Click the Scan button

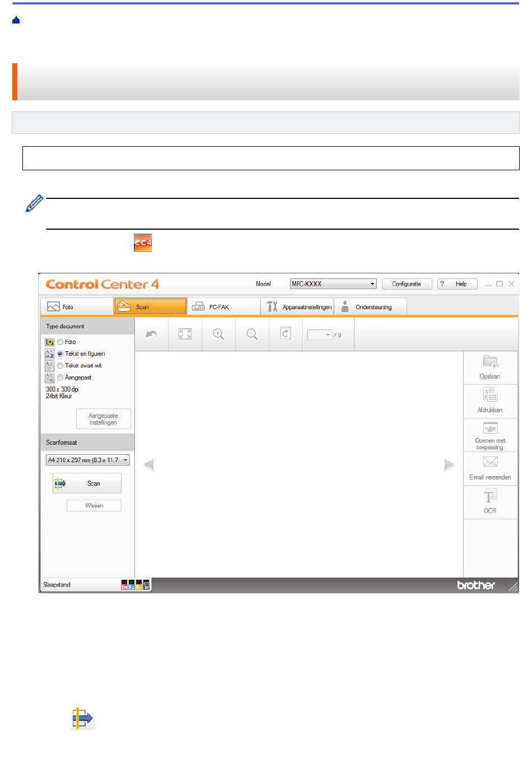[87, 483]
